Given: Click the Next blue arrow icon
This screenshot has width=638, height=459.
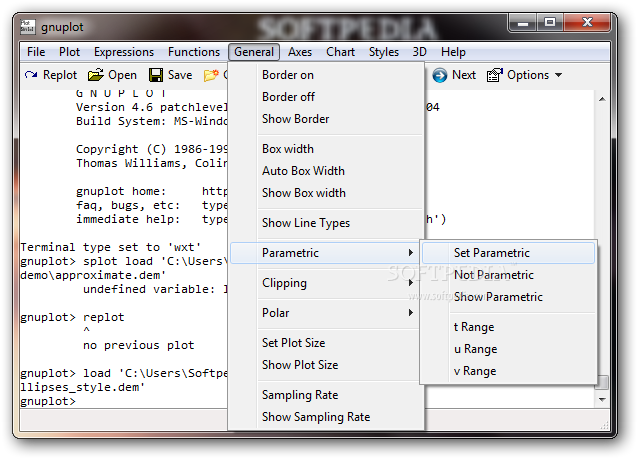Looking at the screenshot, I should (439, 75).
